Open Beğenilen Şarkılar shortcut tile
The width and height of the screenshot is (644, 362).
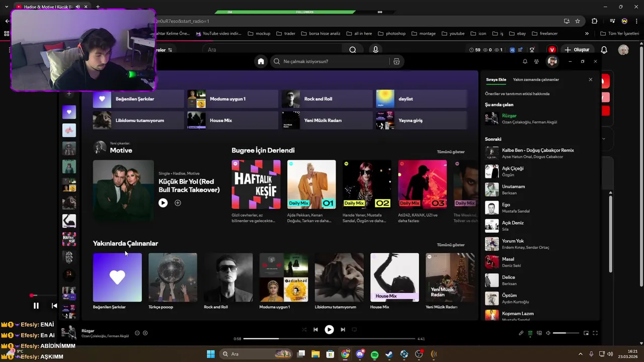click(138, 99)
